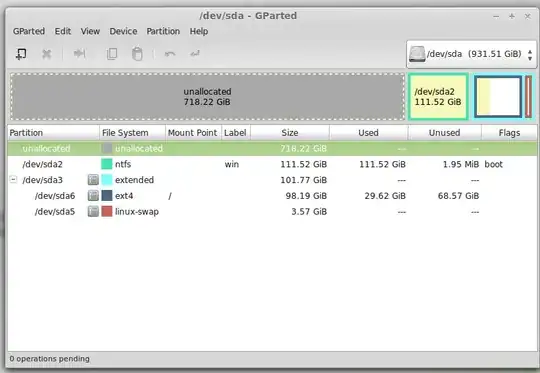Open the /dev/sda device dropdown
This screenshot has height=373, width=540.
tap(471, 54)
